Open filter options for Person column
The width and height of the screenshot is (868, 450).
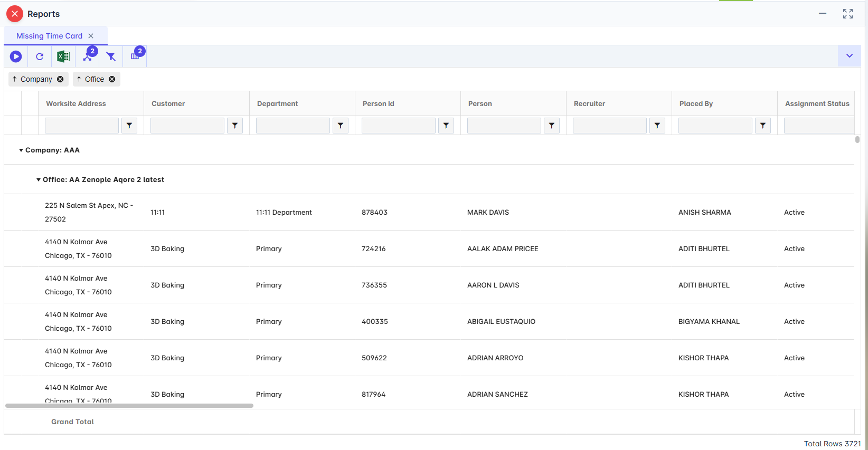552,126
